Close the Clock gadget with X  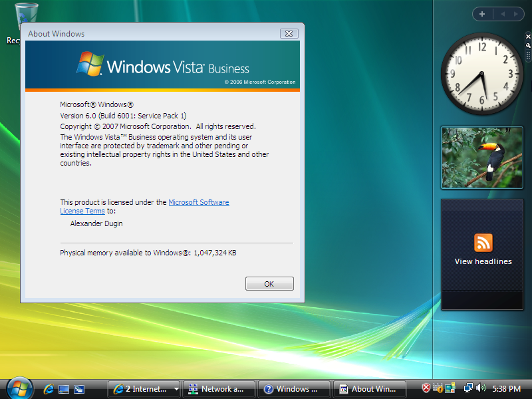pyautogui.click(x=528, y=37)
